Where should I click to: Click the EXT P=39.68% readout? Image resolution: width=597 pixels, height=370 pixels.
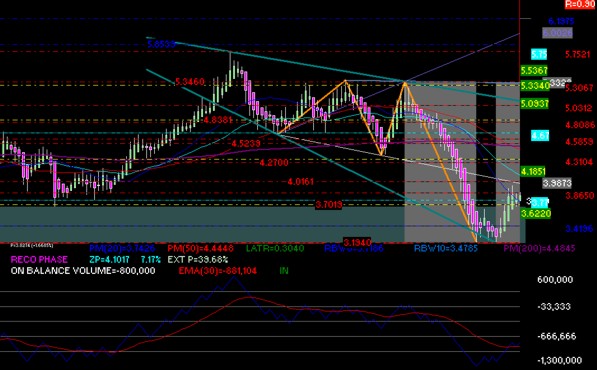pos(198,260)
